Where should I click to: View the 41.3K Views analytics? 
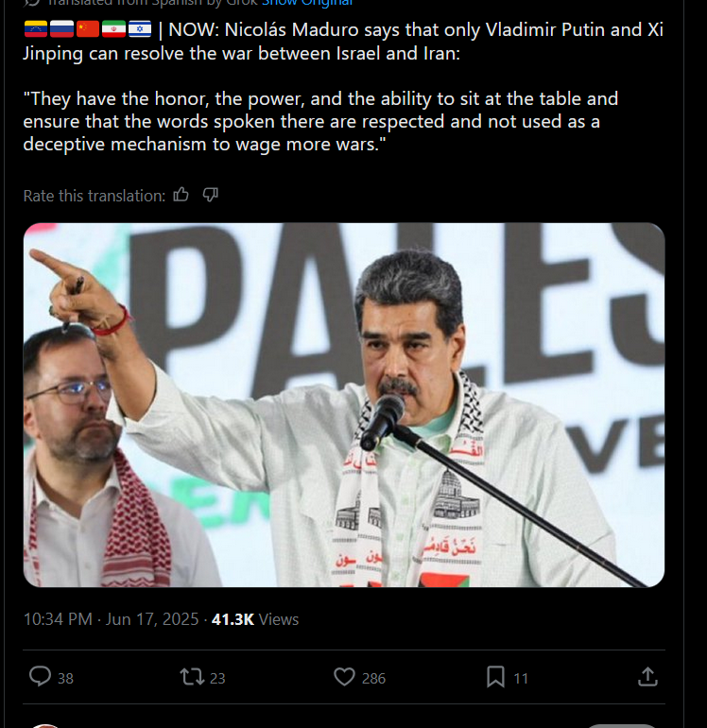pyautogui.click(x=255, y=619)
